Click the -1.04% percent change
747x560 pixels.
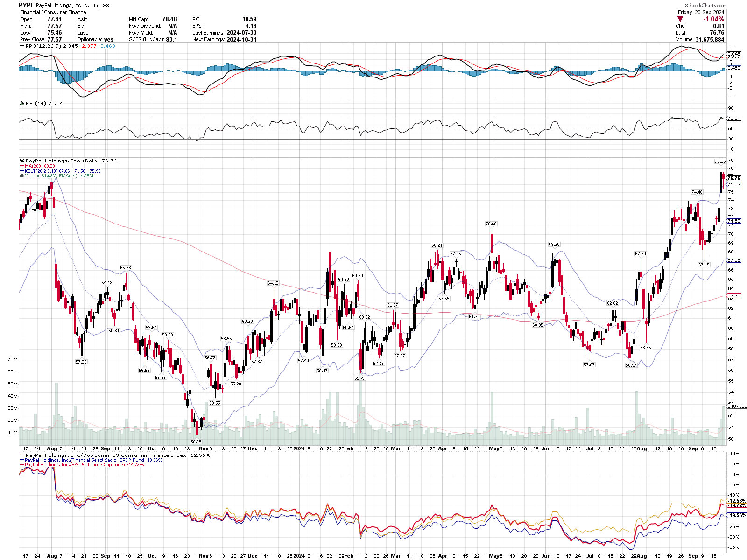coord(714,19)
